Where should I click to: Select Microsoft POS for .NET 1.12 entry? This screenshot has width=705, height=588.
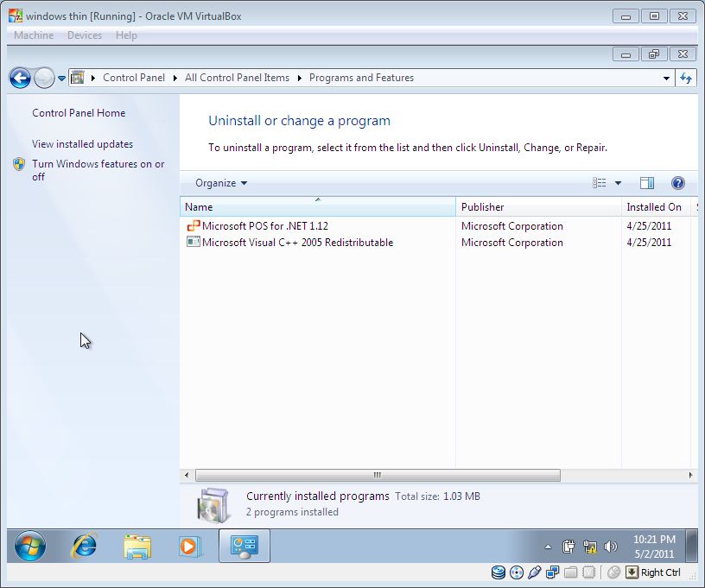pos(265,226)
